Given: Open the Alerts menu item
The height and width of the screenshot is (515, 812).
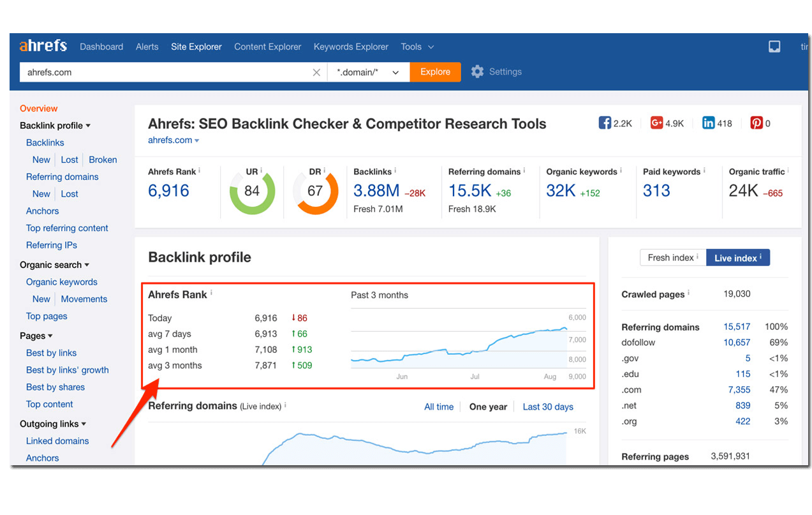Looking at the screenshot, I should click(x=147, y=47).
